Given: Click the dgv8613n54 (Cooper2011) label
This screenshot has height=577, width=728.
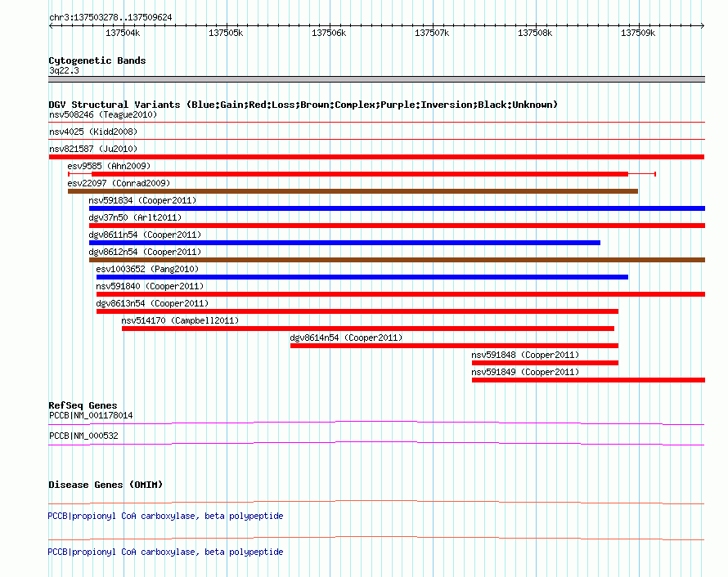Looking at the screenshot, I should (x=152, y=303).
